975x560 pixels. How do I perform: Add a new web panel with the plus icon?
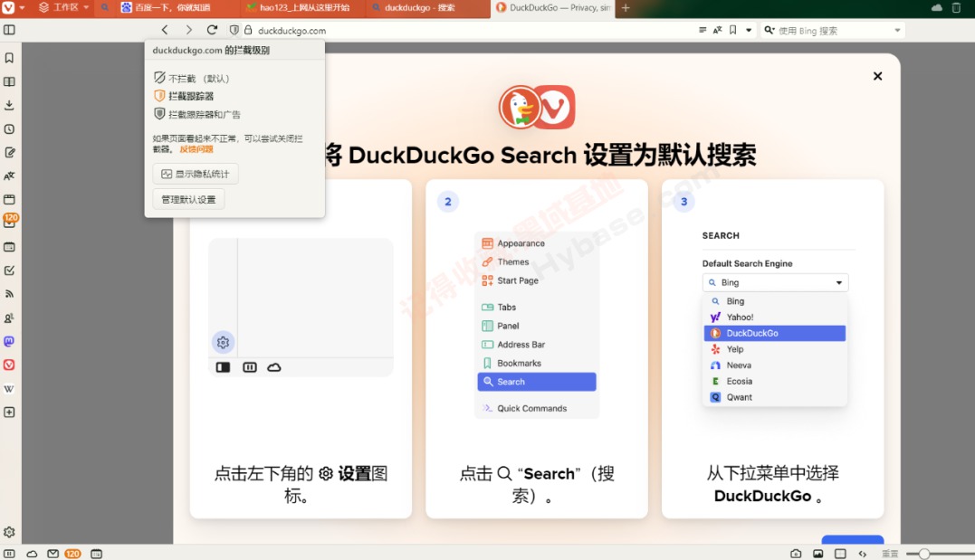point(9,412)
